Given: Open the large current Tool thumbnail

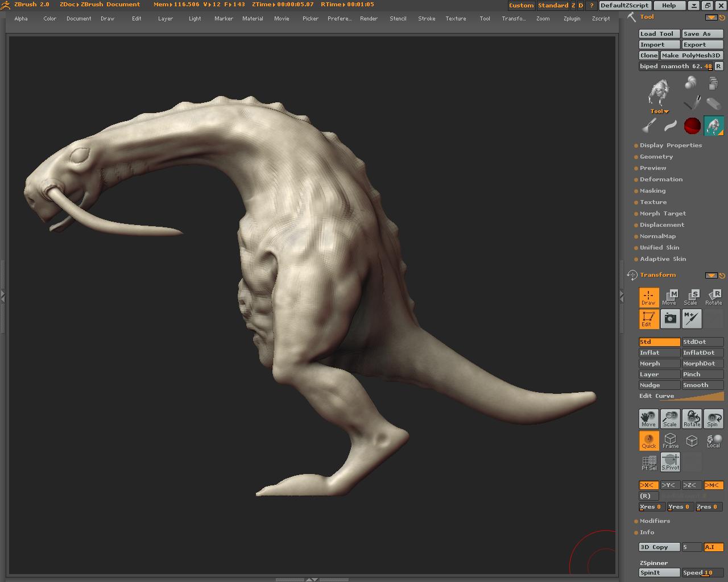Looking at the screenshot, I should coord(660,93).
